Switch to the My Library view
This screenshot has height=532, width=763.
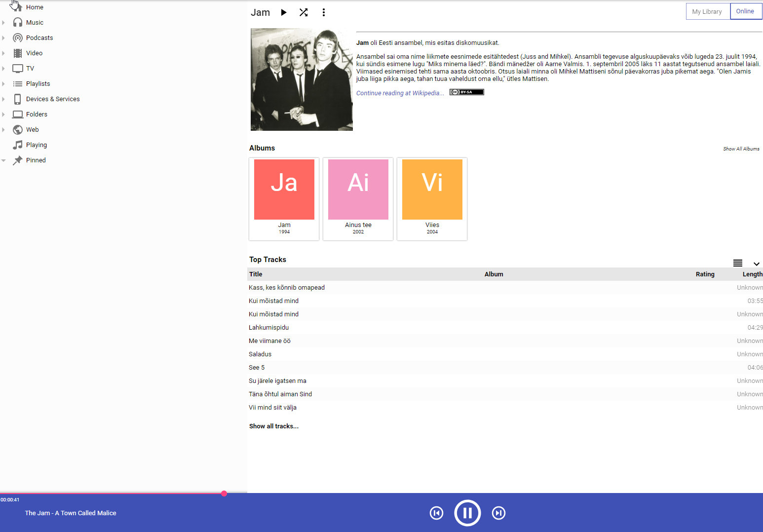click(x=707, y=11)
